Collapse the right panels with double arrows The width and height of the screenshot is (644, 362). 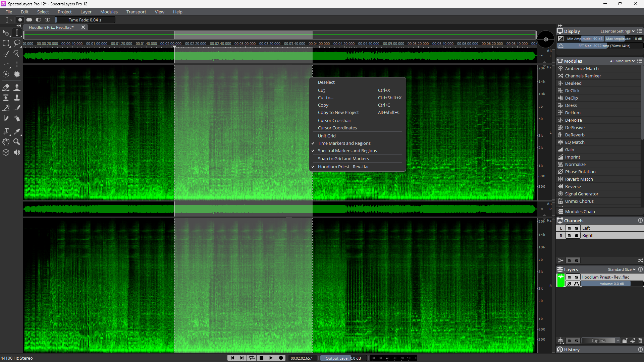[x=560, y=25]
